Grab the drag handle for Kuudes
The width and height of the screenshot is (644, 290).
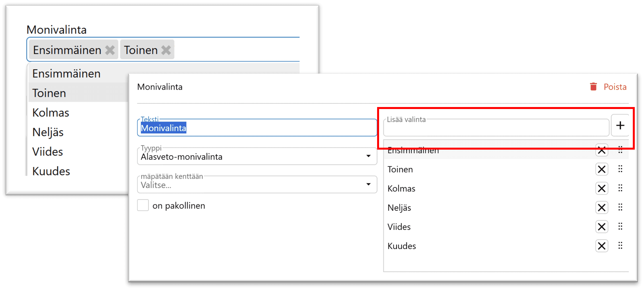pyautogui.click(x=620, y=246)
